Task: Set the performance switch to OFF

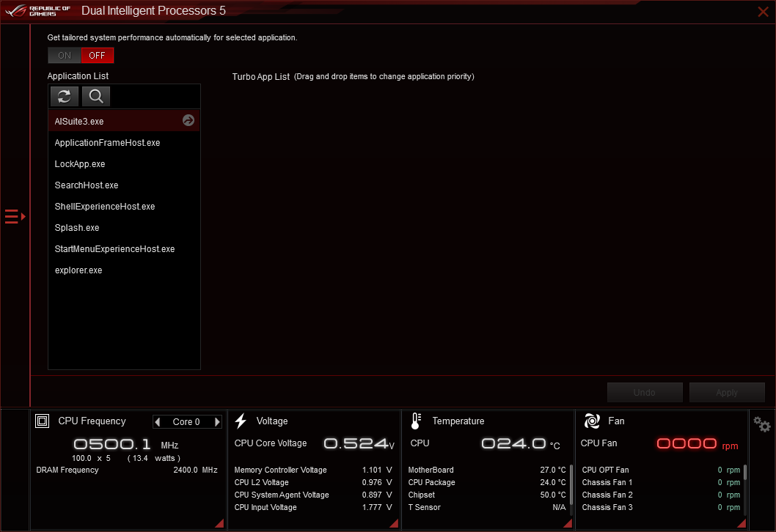Action: pos(97,55)
